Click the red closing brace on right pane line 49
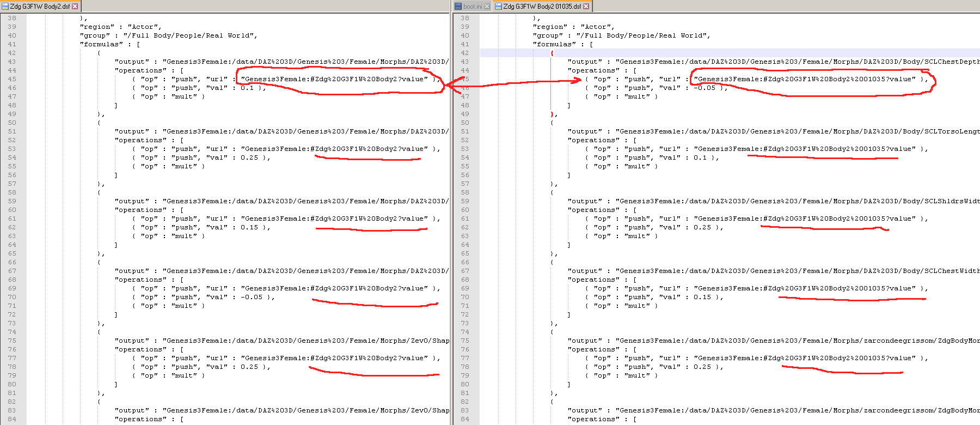Screen dimensions: 980x425 (552, 114)
